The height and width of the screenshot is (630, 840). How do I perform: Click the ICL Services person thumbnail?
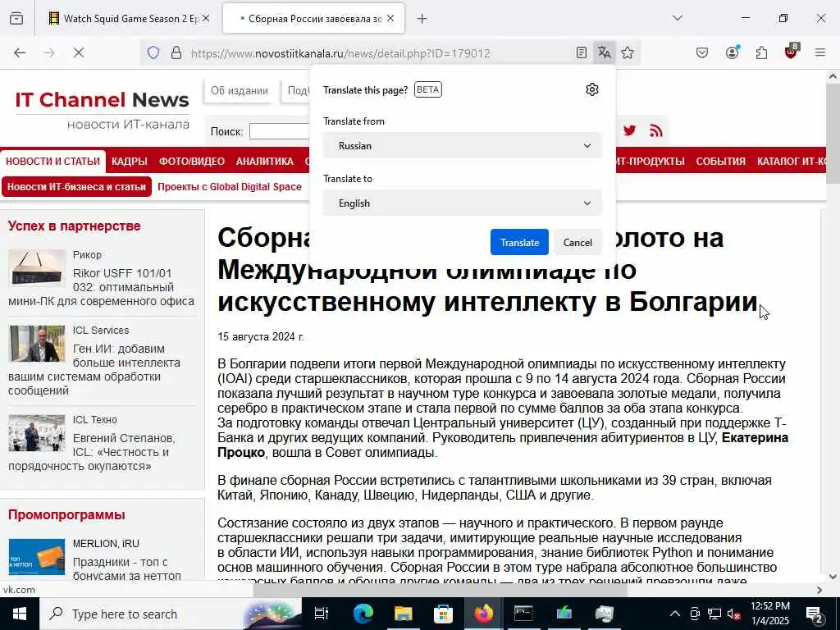pos(37,344)
